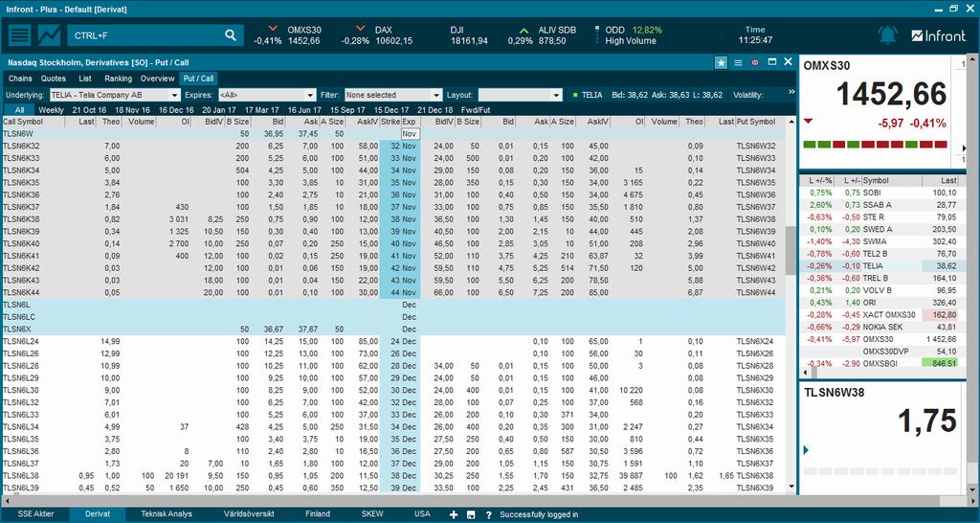Click in the CTRL+F search field

(145, 35)
